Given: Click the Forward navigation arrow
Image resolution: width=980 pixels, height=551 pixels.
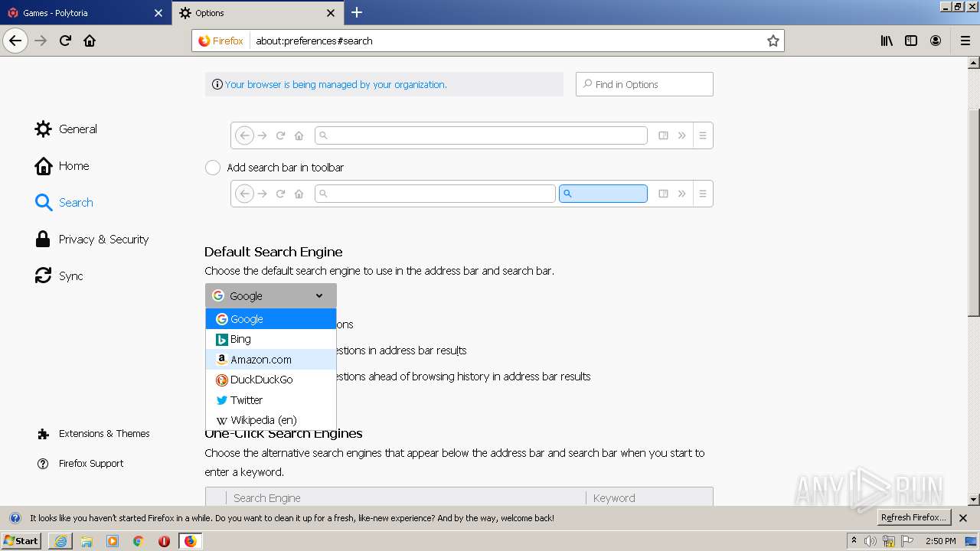Looking at the screenshot, I should pos(41,41).
